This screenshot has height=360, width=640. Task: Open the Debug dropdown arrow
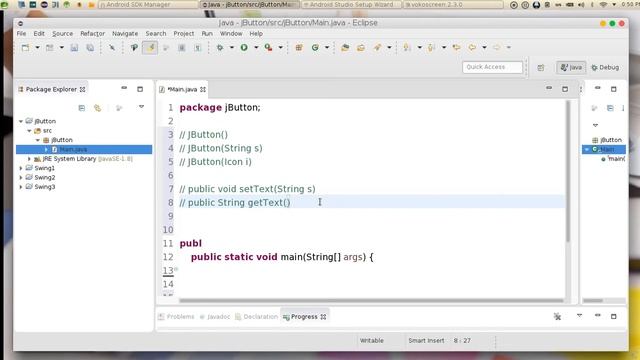[x=231, y=48]
